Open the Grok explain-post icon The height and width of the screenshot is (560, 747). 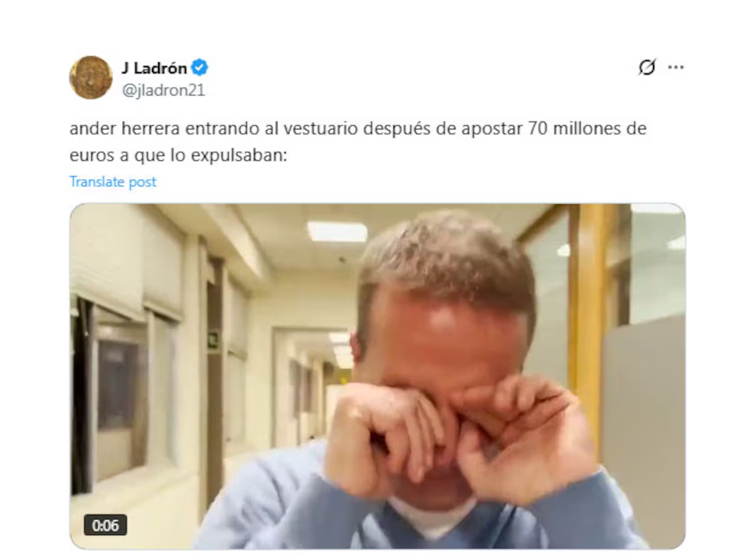[647, 67]
